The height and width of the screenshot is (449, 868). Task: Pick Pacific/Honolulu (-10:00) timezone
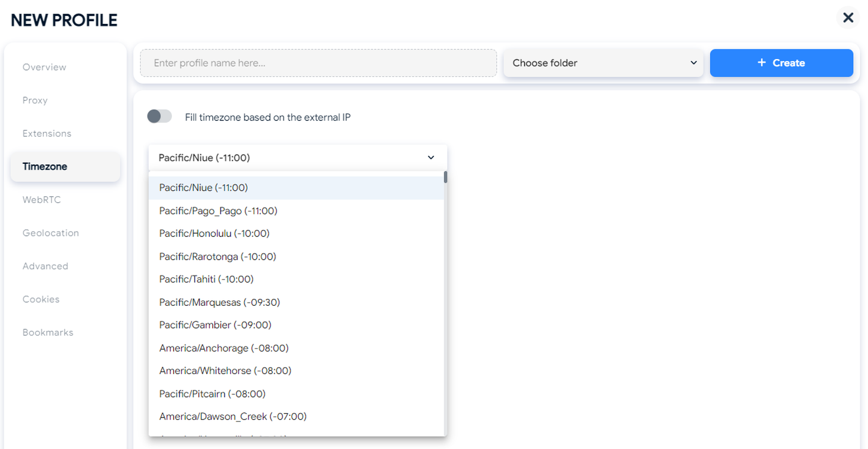(x=296, y=234)
